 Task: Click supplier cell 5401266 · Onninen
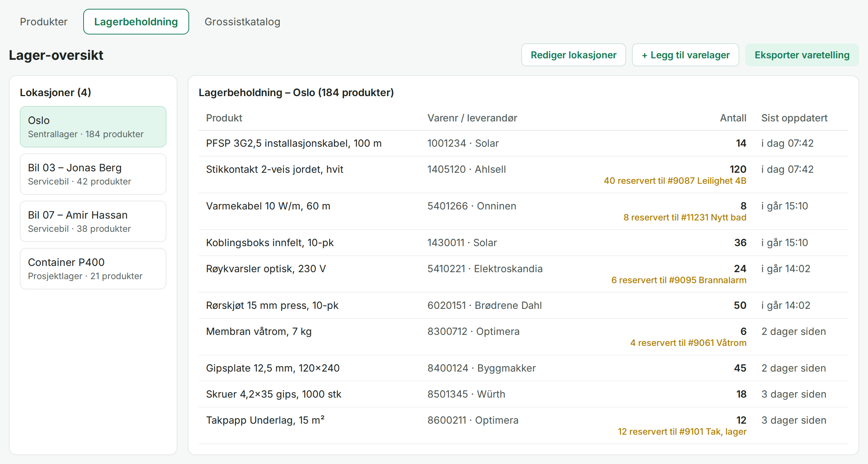(472, 206)
